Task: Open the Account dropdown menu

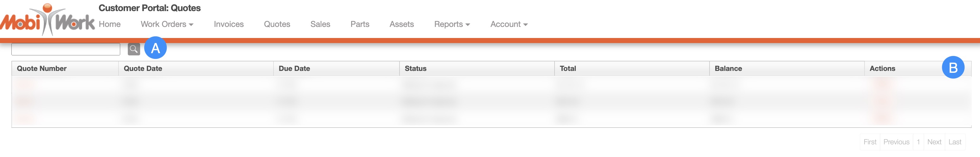Action: (509, 24)
